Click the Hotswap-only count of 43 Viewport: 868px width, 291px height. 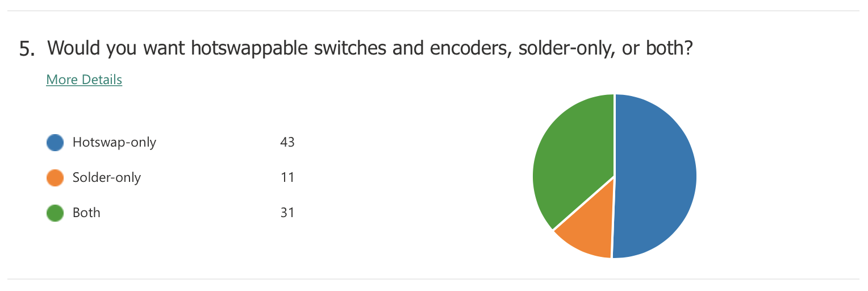[287, 142]
